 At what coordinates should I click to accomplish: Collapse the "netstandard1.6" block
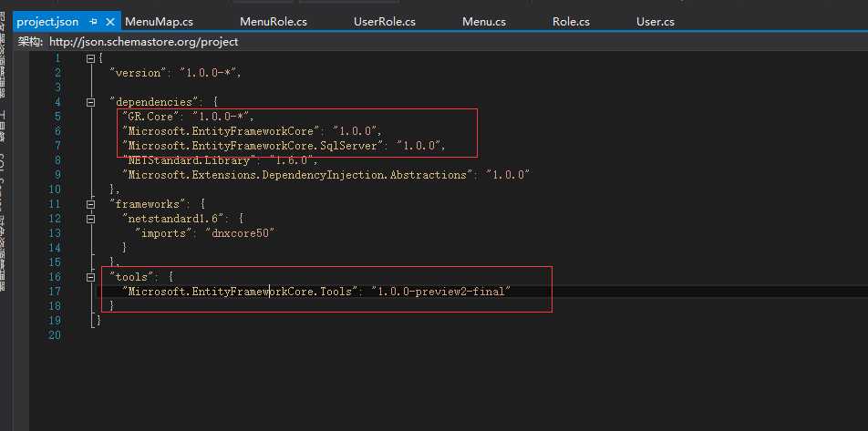click(90, 219)
